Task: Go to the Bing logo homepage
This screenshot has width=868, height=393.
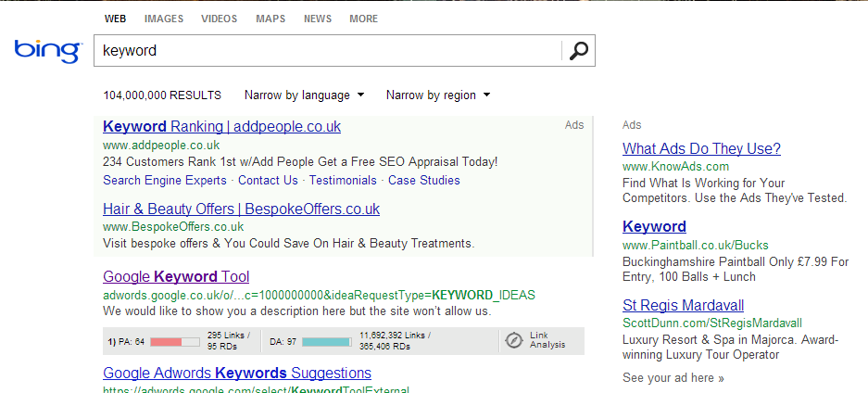Action: click(x=48, y=51)
